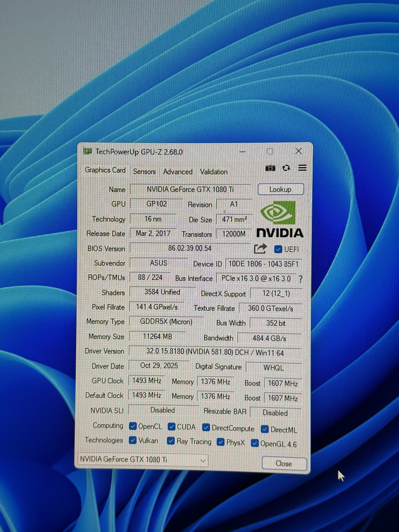Click the BIOS export share icon
Viewport: 399px width, 532px height.
pyautogui.click(x=260, y=249)
